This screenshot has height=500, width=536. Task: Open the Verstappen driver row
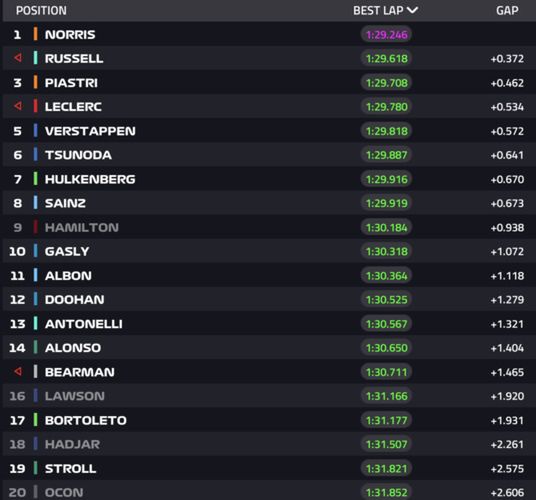point(269,131)
